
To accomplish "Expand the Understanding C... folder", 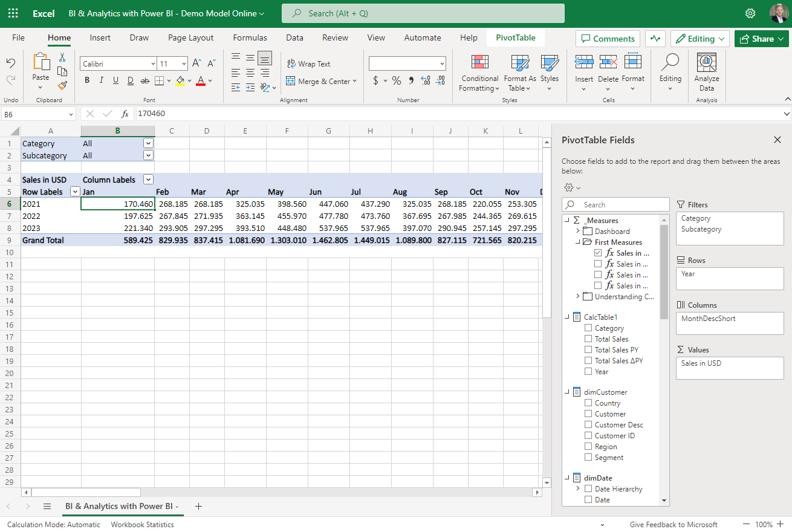I will (x=577, y=297).
